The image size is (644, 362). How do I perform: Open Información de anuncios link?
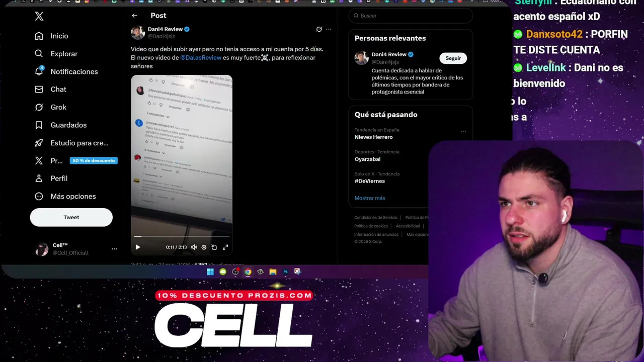376,235
